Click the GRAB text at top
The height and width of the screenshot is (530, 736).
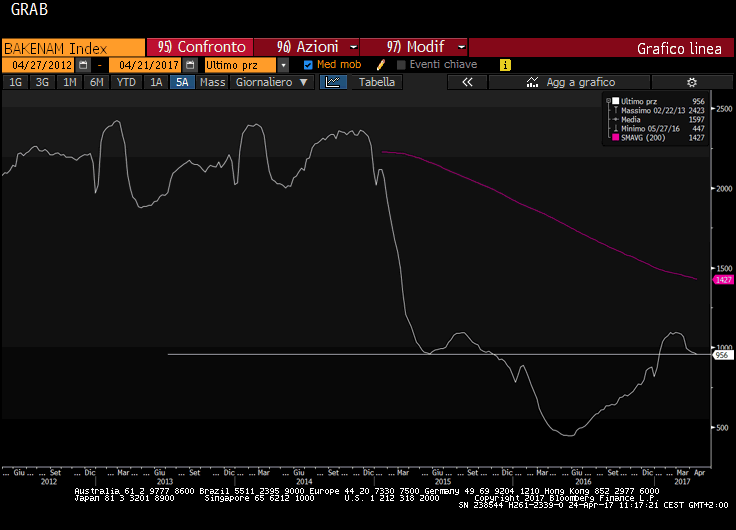pos(29,9)
